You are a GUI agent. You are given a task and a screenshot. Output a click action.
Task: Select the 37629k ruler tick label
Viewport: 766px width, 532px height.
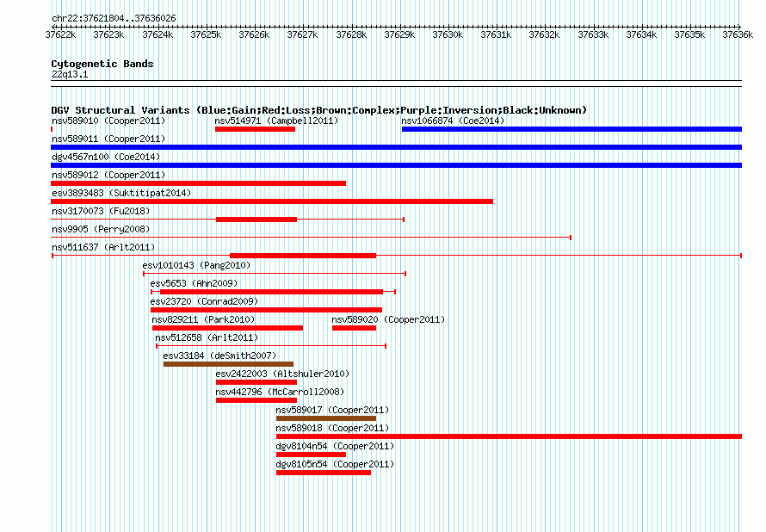point(399,34)
